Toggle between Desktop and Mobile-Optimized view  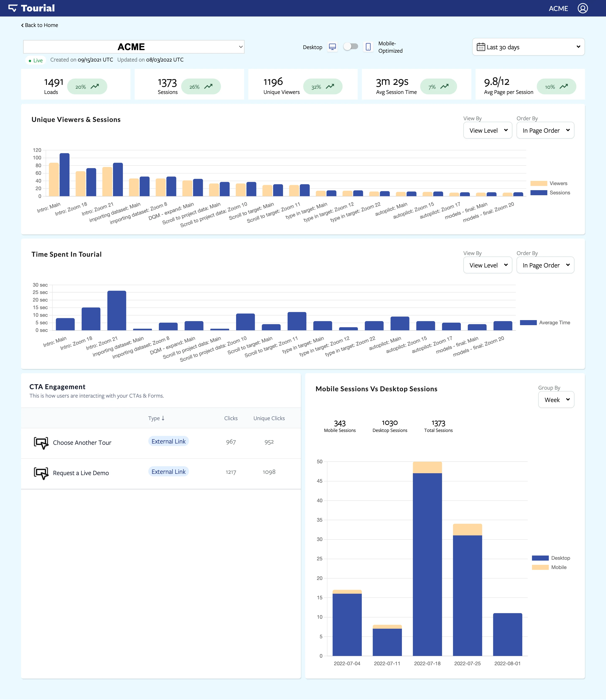(351, 47)
